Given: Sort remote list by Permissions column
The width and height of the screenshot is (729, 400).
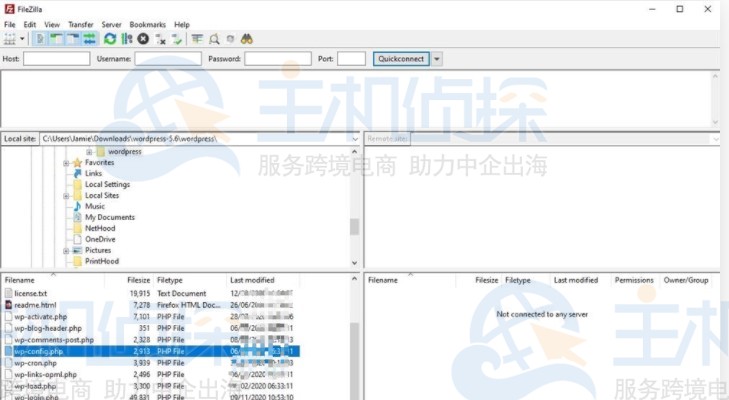Looking at the screenshot, I should (634, 280).
